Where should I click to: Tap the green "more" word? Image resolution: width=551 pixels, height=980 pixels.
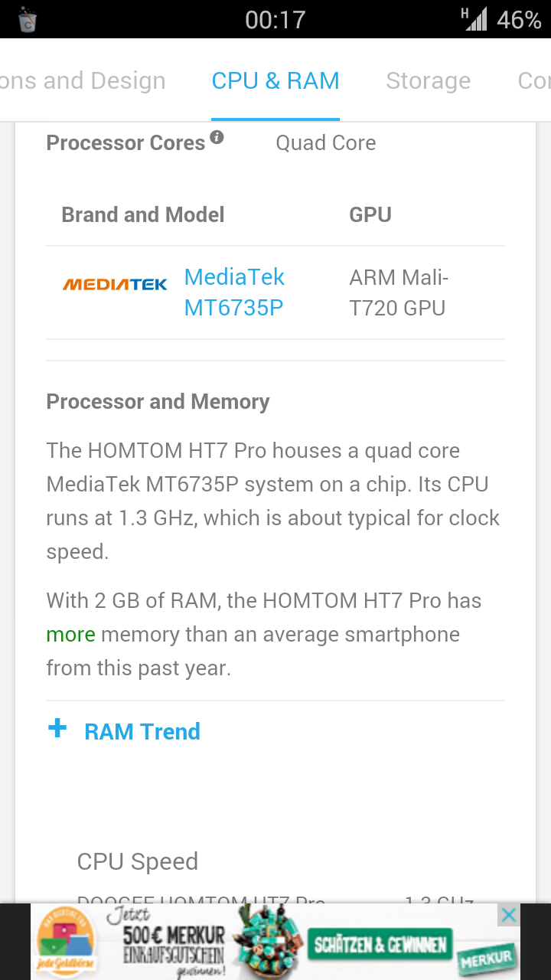click(70, 635)
